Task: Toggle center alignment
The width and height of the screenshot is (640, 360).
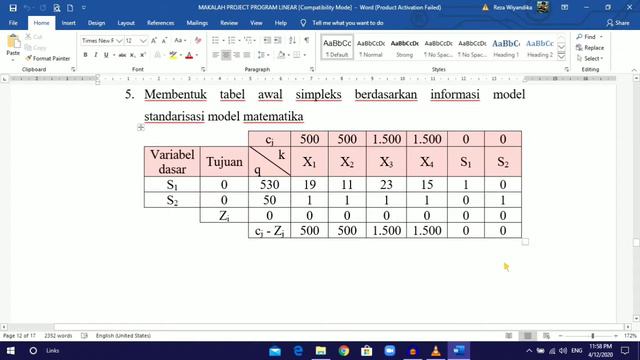Action: (x=226, y=55)
